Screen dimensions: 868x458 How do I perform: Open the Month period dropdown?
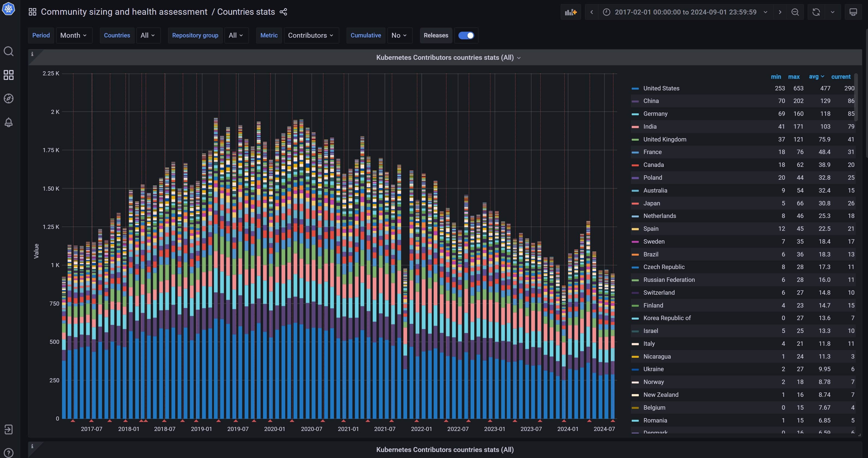tap(73, 35)
